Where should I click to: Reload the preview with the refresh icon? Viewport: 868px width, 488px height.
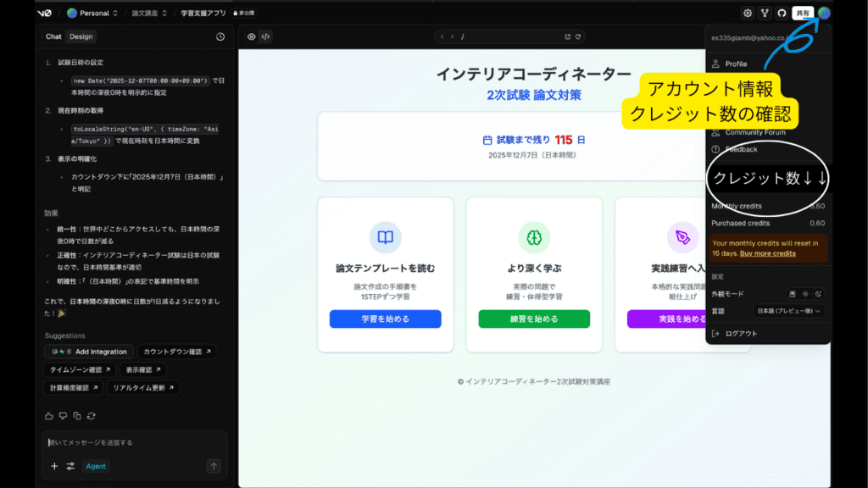point(578,36)
